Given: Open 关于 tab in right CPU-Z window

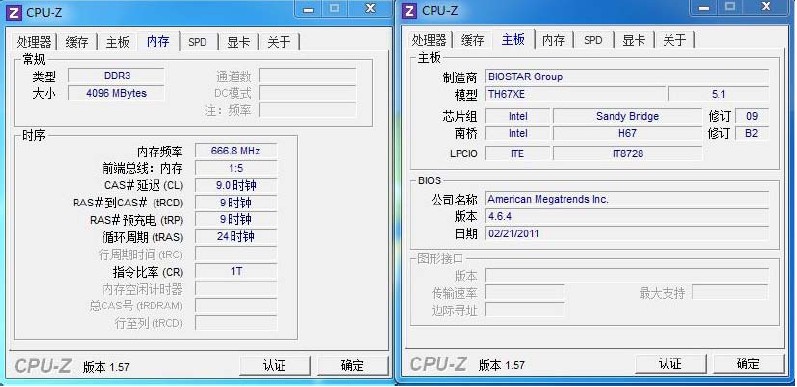Looking at the screenshot, I should tap(675, 40).
